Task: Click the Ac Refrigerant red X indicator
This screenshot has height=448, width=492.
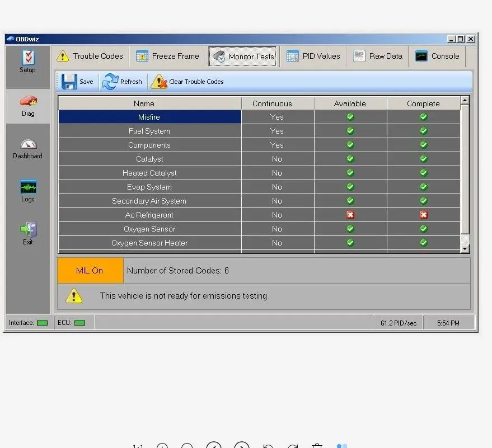Action: [x=350, y=215]
